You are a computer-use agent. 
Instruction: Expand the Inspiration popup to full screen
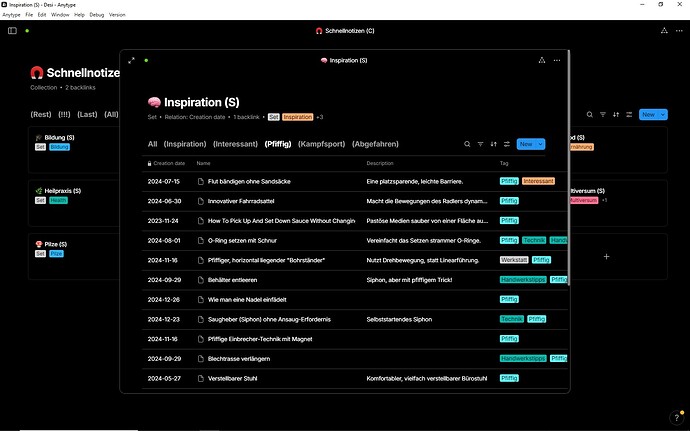131,60
